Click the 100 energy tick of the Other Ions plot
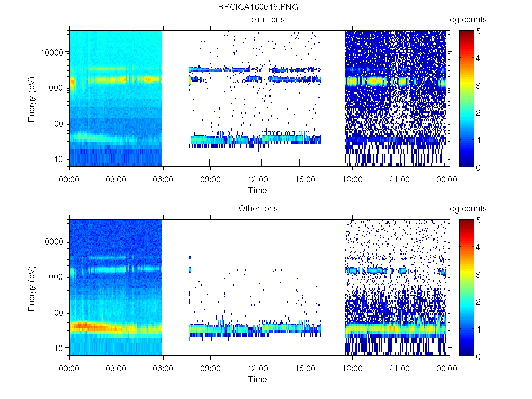 click(57, 313)
